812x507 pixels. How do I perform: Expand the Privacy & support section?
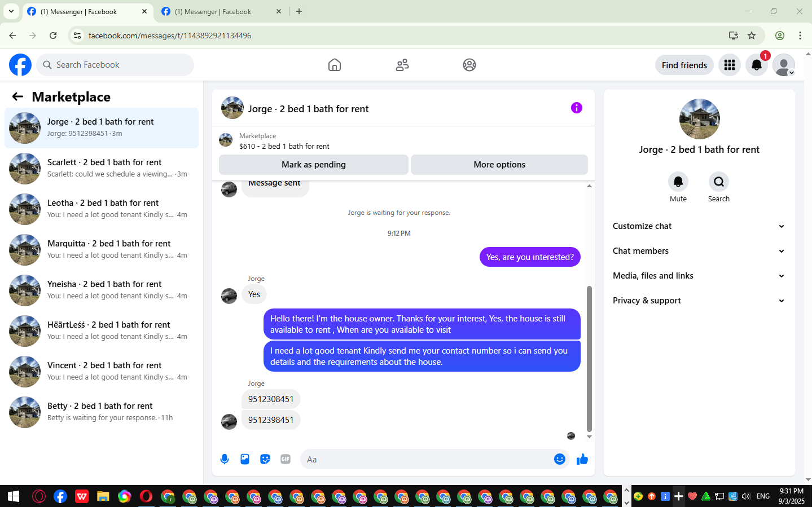699,301
